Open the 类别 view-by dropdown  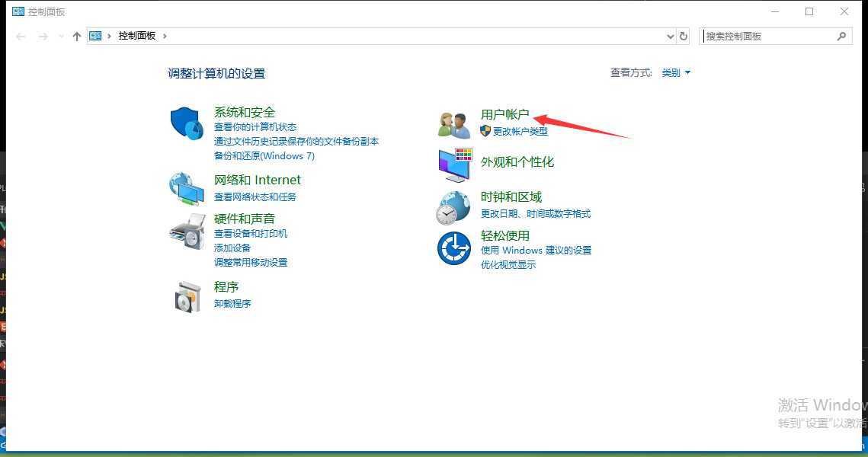pos(676,72)
